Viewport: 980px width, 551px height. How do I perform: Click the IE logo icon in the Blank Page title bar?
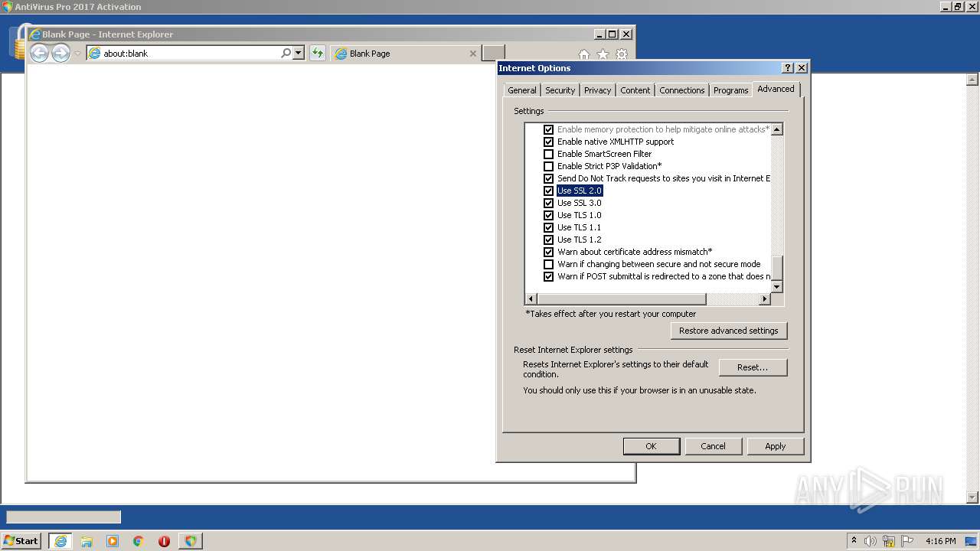tap(34, 34)
